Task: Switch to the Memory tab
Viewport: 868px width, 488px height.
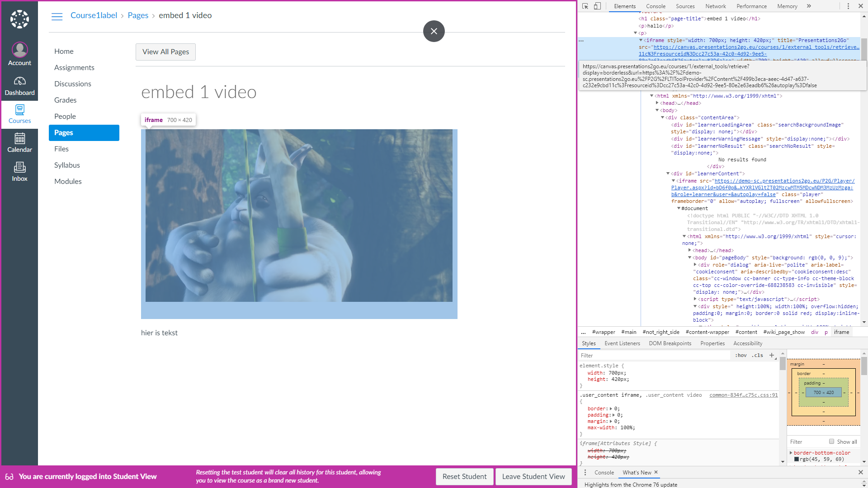Action: pos(787,6)
